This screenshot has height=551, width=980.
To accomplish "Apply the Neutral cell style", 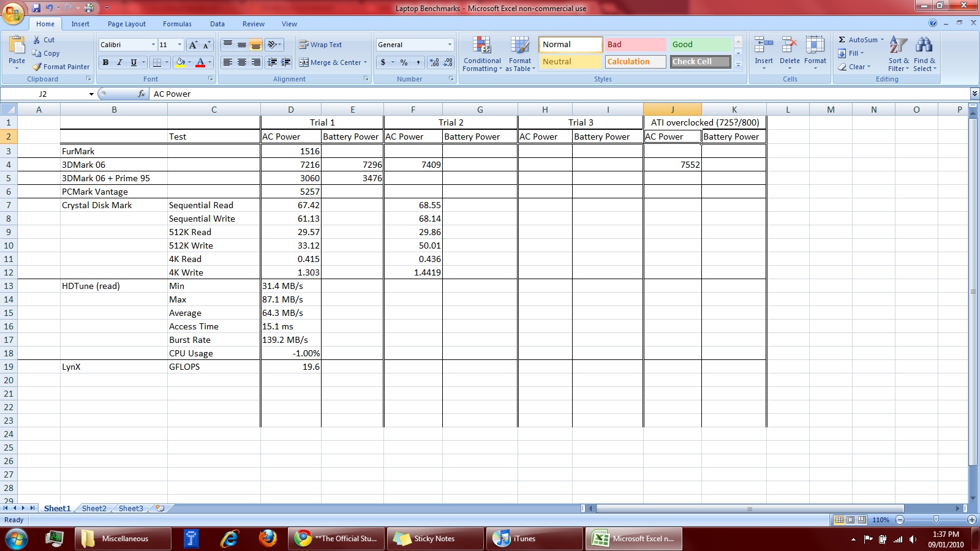I will coord(570,62).
